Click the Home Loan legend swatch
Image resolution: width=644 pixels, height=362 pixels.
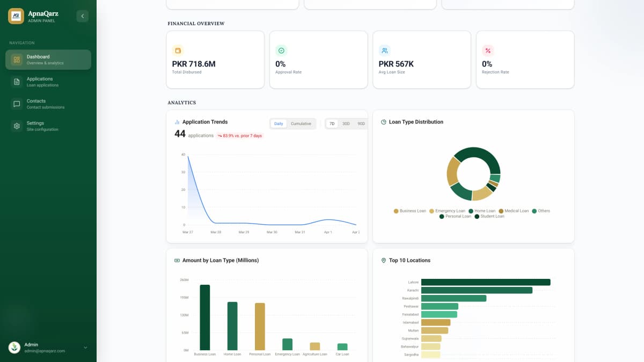click(x=471, y=211)
